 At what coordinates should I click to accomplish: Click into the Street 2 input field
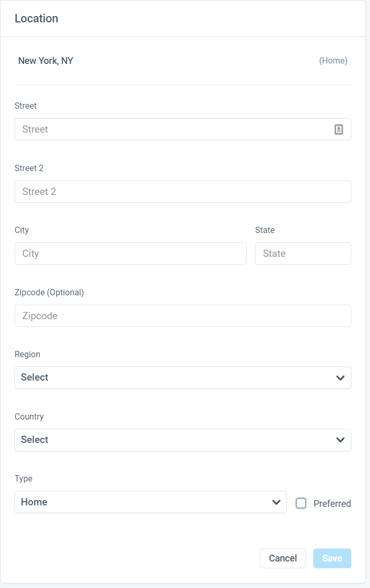183,192
